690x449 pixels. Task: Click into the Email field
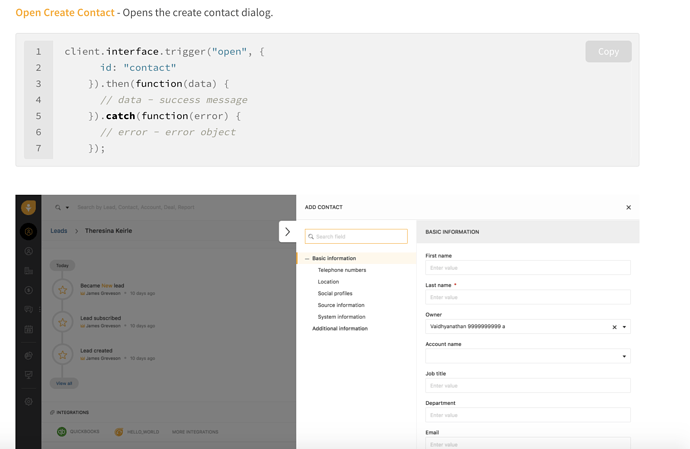[528, 443]
